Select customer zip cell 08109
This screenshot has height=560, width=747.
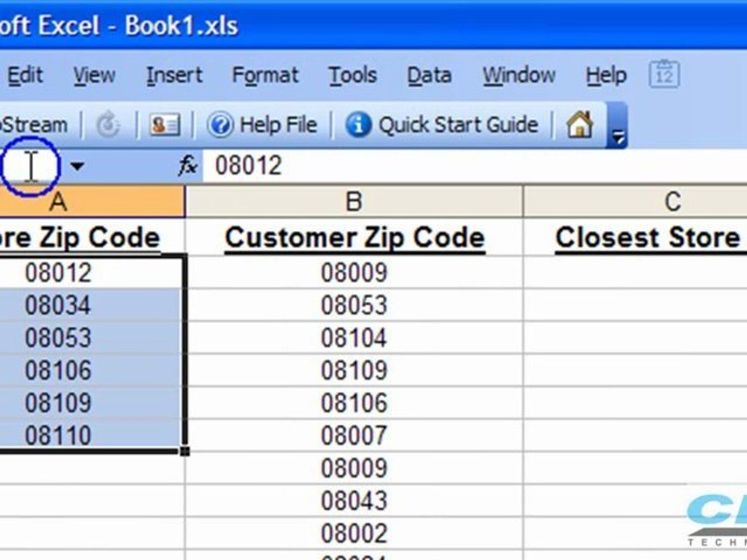point(354,370)
